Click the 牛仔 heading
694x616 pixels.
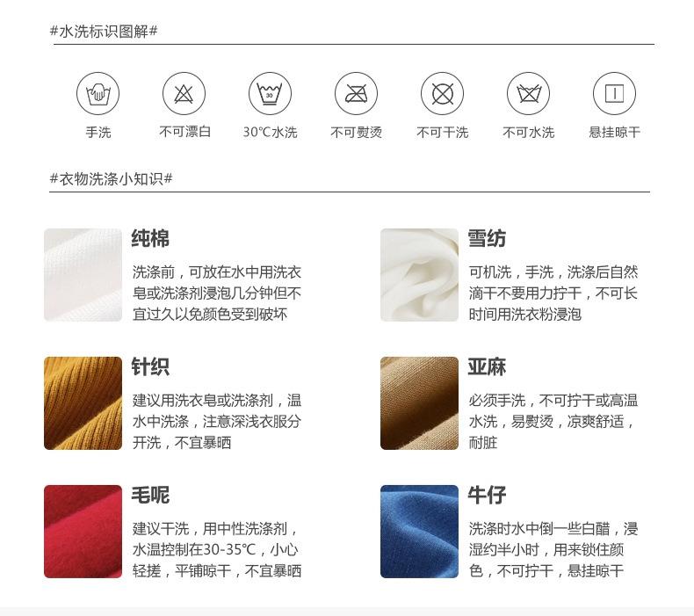coord(487,495)
